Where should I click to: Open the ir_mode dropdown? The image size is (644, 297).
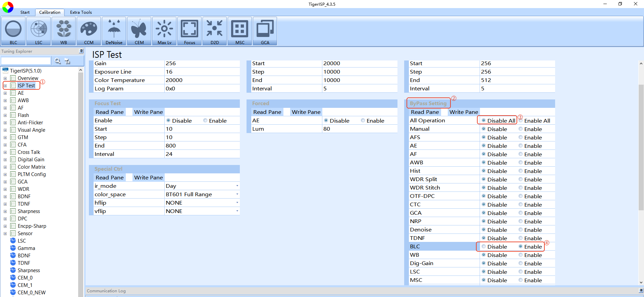(x=237, y=186)
